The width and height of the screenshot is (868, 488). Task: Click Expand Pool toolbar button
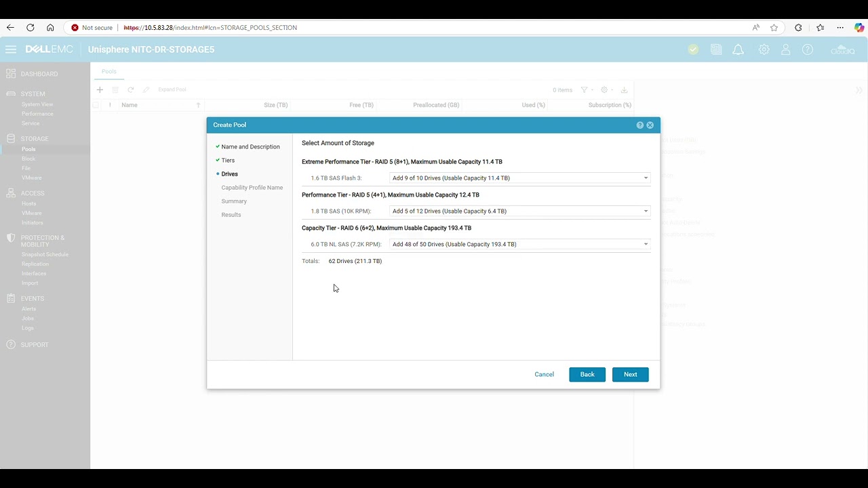172,89
